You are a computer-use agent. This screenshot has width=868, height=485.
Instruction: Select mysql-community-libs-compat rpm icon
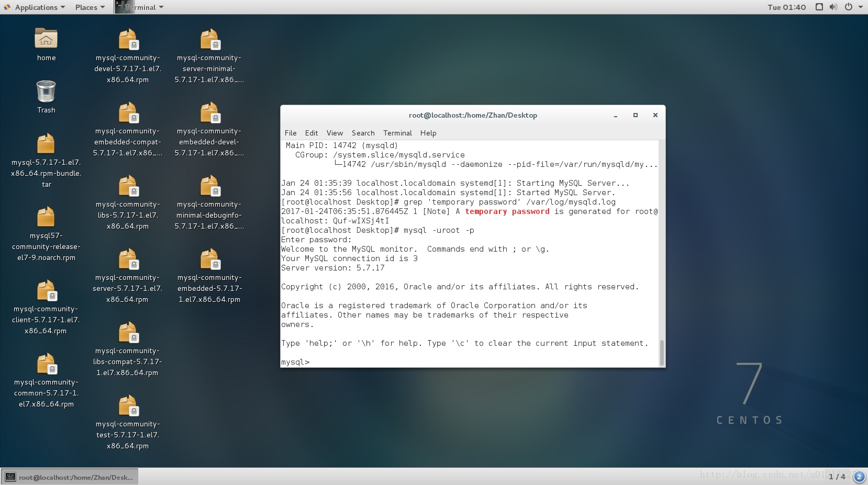pyautogui.click(x=128, y=332)
